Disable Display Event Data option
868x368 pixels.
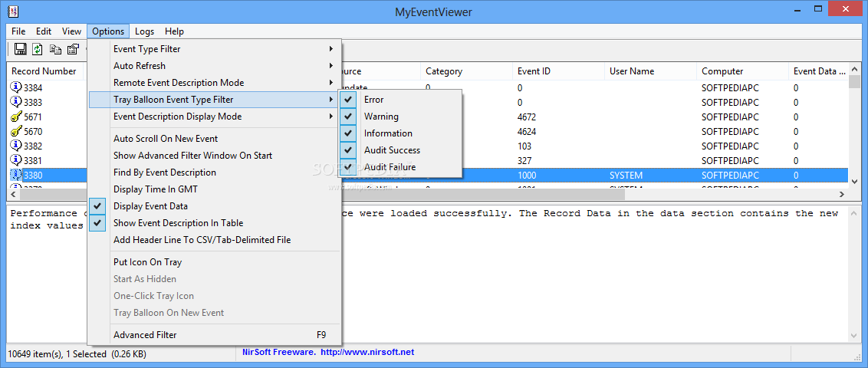pyautogui.click(x=214, y=206)
